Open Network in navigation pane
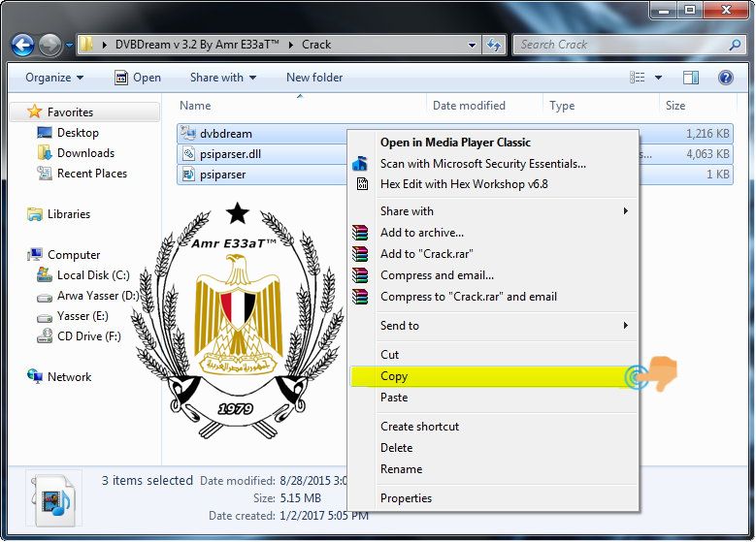The width and height of the screenshot is (756, 542). 69,377
